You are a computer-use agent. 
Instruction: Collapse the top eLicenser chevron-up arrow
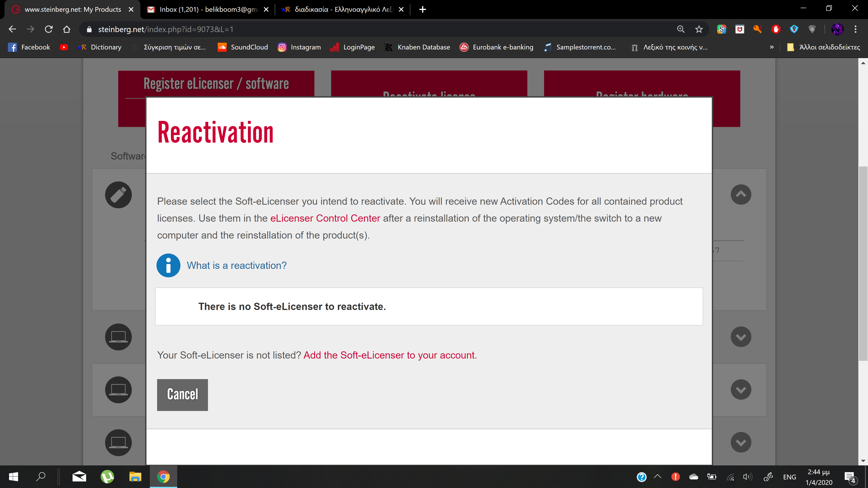click(x=741, y=194)
